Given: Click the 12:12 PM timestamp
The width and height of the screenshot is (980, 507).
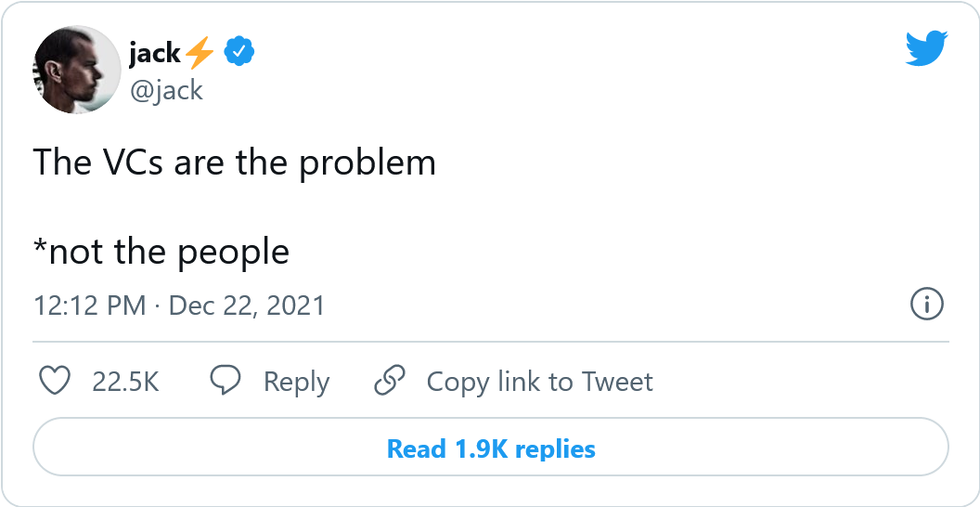Looking at the screenshot, I should 89,305.
